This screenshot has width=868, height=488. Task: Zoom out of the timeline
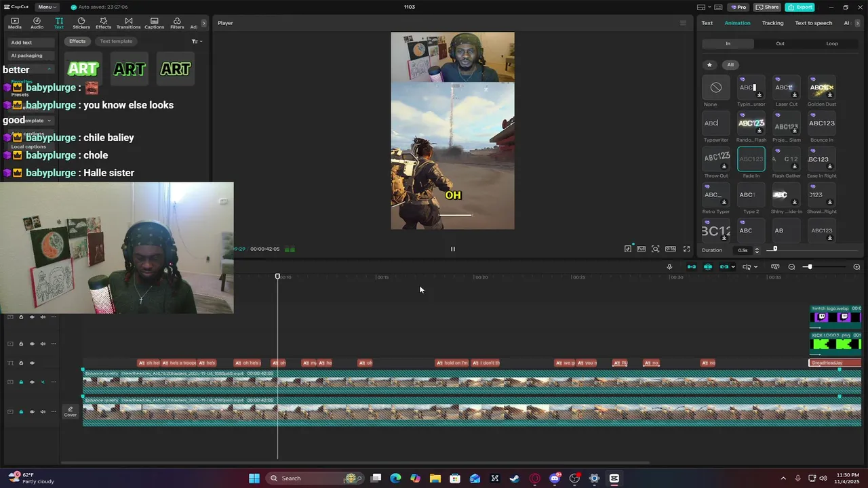(x=791, y=267)
